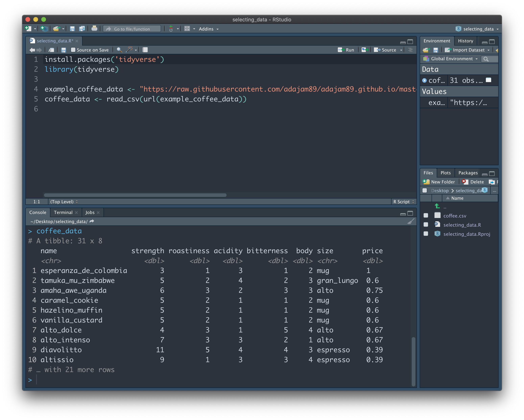Image resolution: width=524 pixels, height=420 pixels.
Task: Tick the checkbox beside coffee.csv
Action: coord(426,215)
